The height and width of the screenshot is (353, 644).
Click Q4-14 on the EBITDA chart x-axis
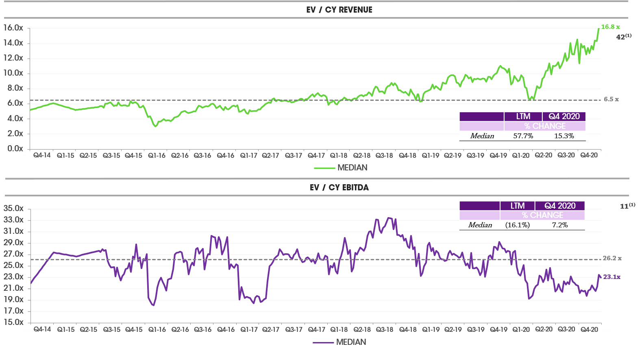[x=42, y=329]
